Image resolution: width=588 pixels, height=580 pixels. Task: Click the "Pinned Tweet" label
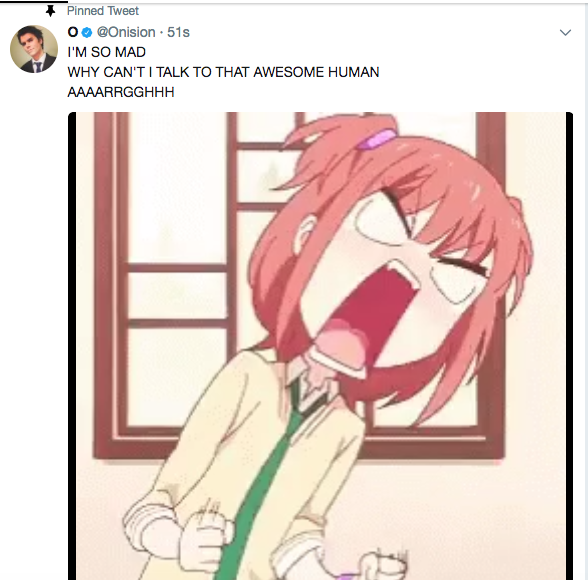click(x=103, y=11)
